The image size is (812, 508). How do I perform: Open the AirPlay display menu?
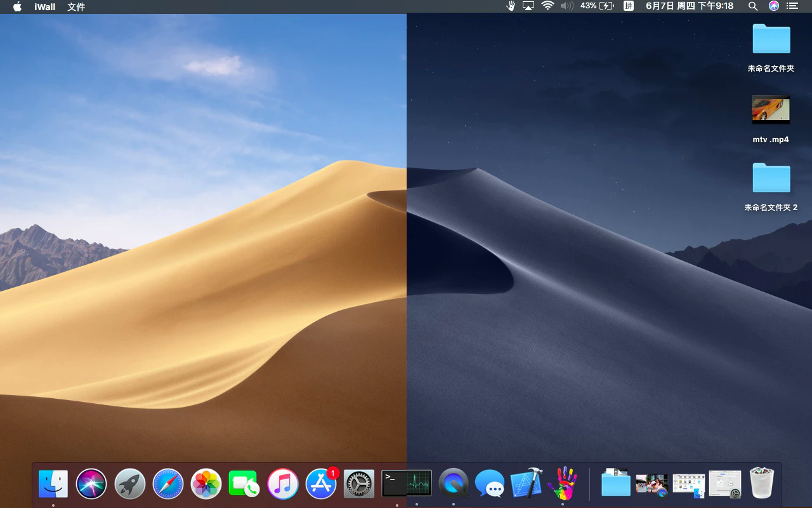click(x=528, y=6)
